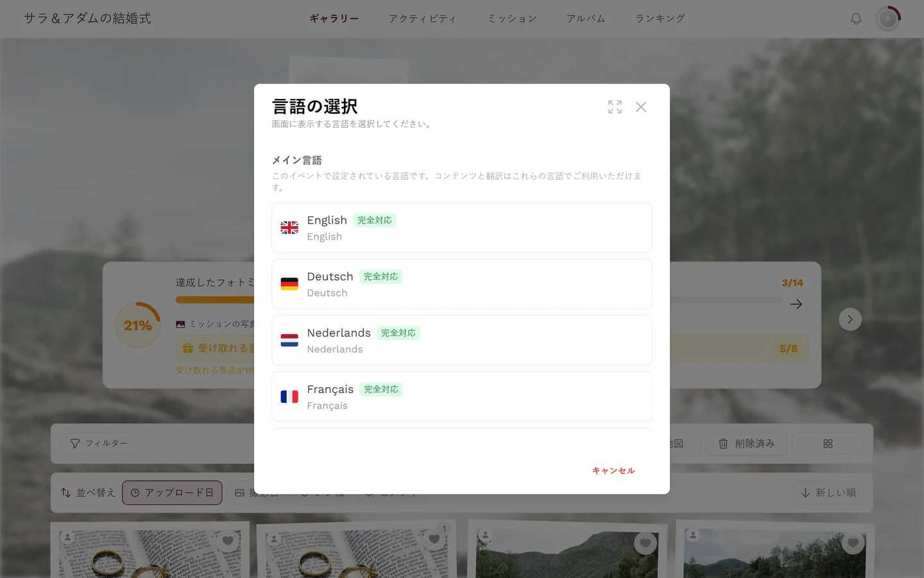
Task: Click the German flag icon
Action: pos(289,284)
